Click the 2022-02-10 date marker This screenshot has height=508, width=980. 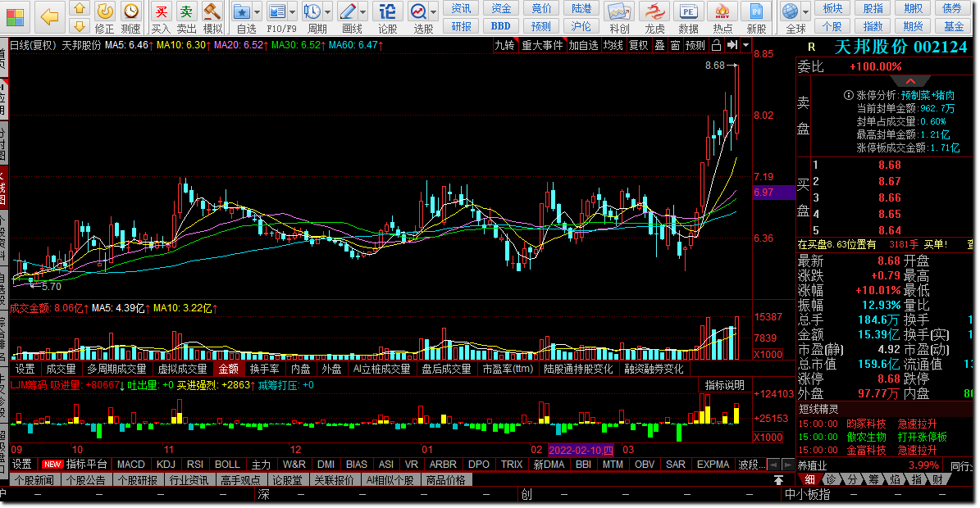coord(580,449)
